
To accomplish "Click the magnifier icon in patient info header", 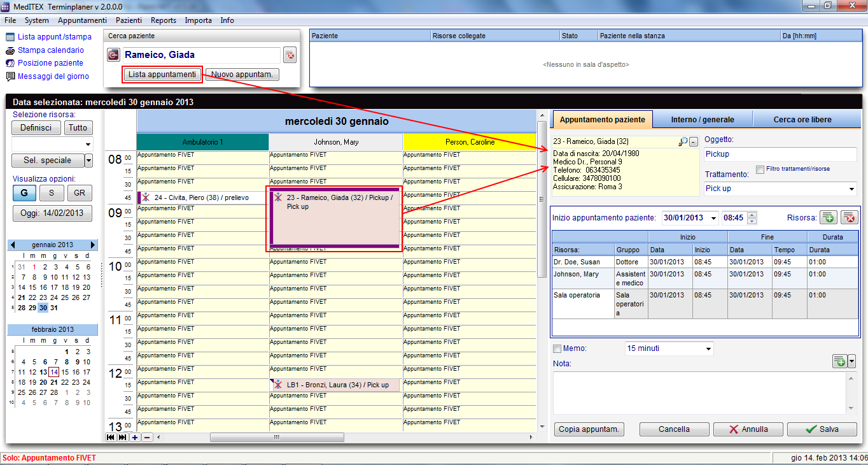I will pos(683,142).
